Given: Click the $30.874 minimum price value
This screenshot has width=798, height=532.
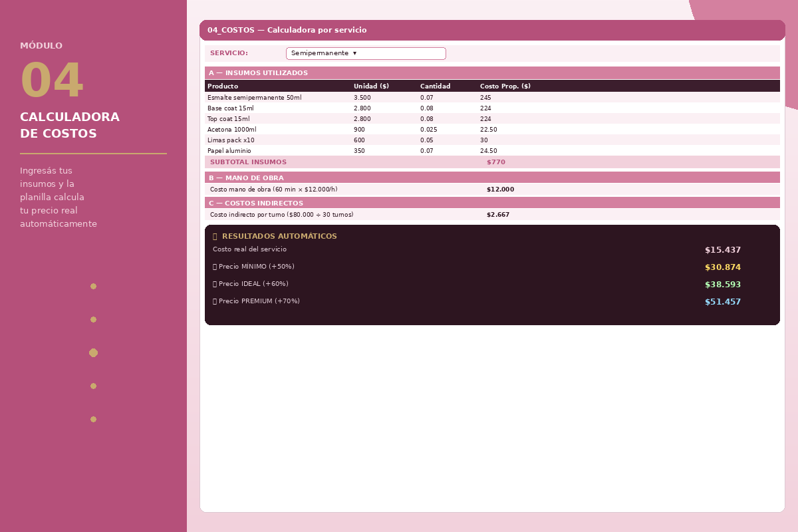Looking at the screenshot, I should point(723,267).
